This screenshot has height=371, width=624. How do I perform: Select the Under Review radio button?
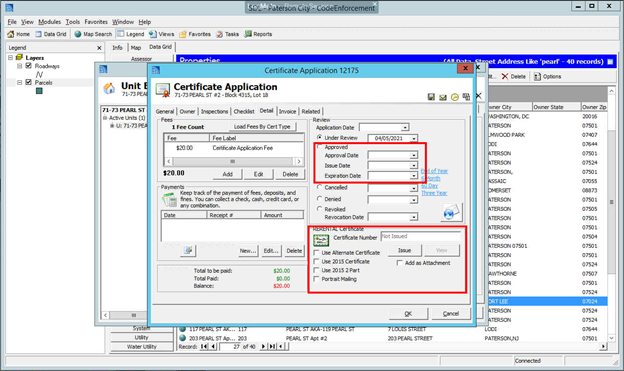point(320,137)
